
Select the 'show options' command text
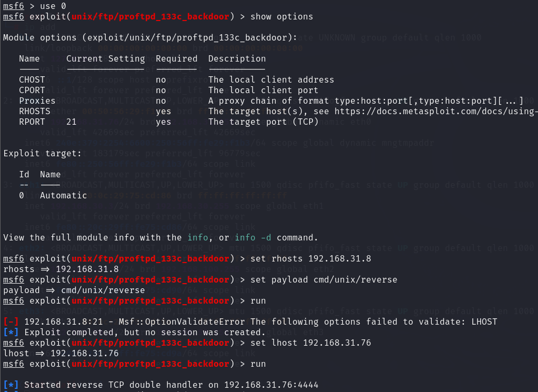tap(281, 17)
